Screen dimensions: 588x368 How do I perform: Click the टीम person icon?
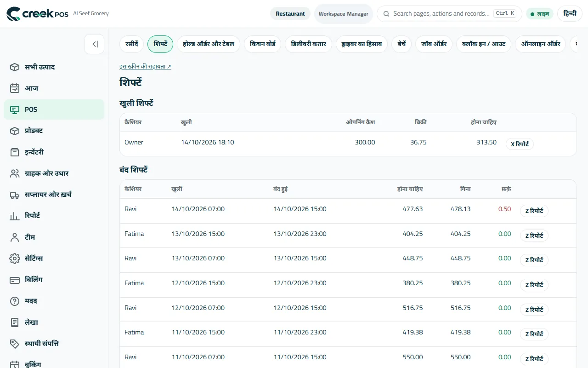pyautogui.click(x=15, y=237)
